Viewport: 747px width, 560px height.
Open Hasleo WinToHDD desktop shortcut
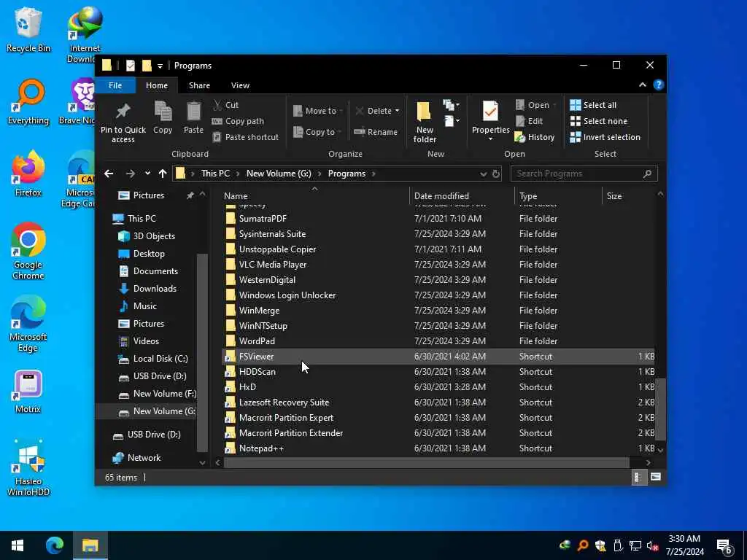pyautogui.click(x=28, y=468)
